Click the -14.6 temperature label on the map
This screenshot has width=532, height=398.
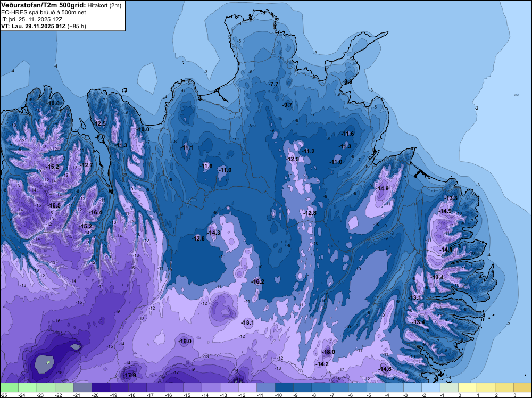385,369
